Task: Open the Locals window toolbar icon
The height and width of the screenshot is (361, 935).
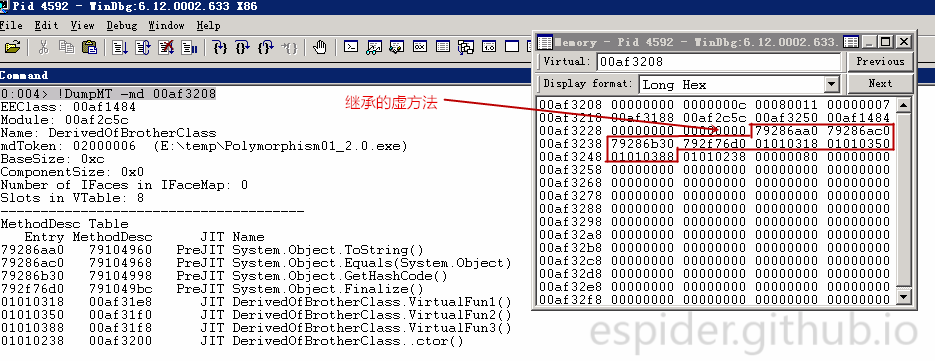Action: pos(397,47)
